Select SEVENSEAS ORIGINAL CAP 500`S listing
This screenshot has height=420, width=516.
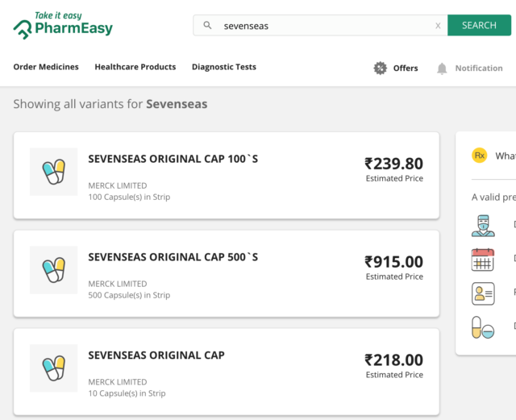[173, 257]
